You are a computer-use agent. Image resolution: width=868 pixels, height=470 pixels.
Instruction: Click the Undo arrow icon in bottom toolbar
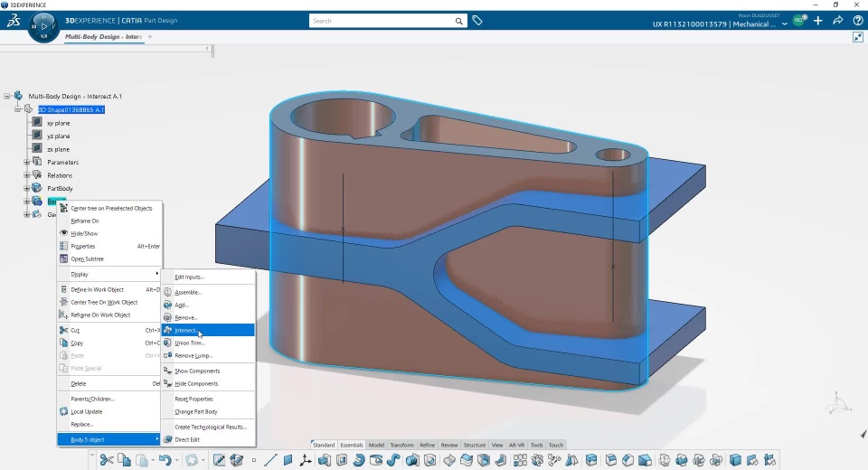[x=165, y=460]
